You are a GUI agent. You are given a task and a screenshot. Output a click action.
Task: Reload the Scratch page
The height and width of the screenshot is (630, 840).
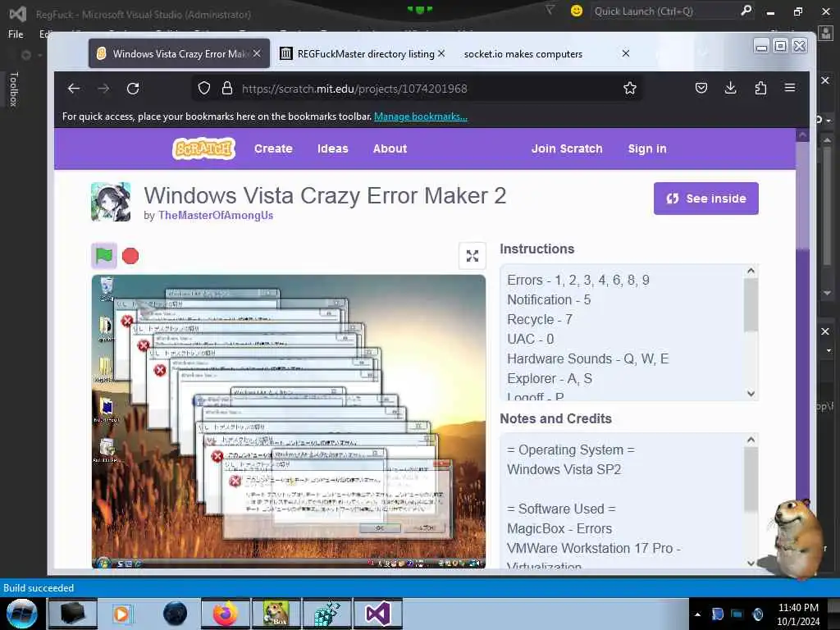point(133,89)
